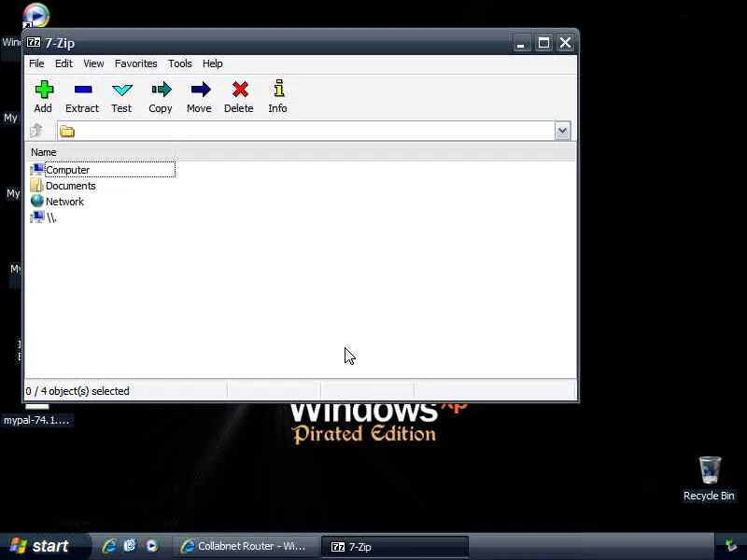
Task: Switch to Collabnet Router taskbar window
Action: click(x=245, y=546)
